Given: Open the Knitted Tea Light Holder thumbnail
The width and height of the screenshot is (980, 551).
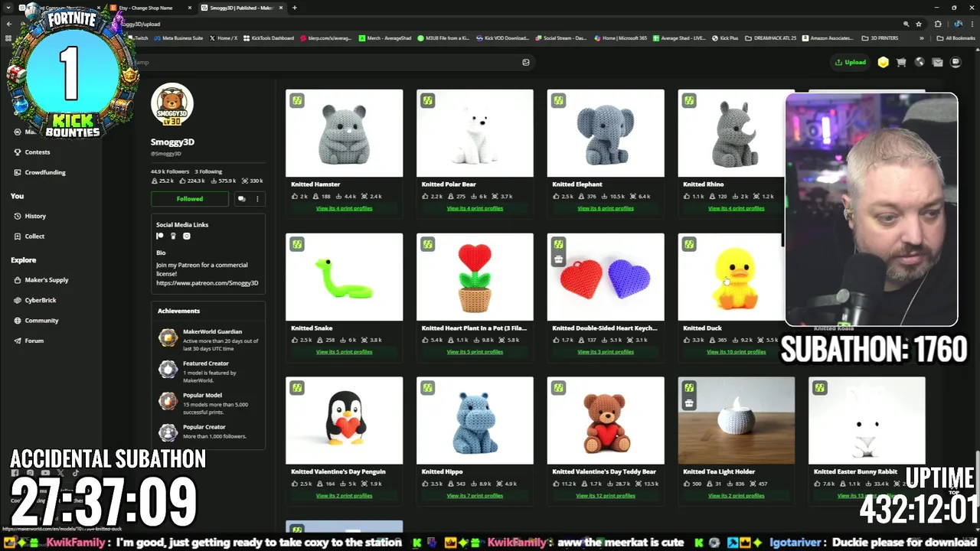Looking at the screenshot, I should click(737, 421).
